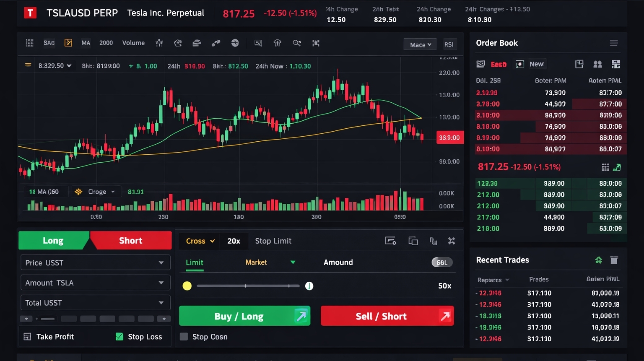Click the 50x leverage value
The image size is (644, 361).
point(445,286)
